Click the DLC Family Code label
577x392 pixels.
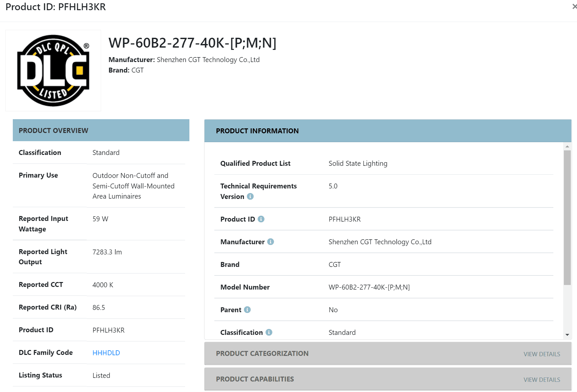tap(46, 353)
